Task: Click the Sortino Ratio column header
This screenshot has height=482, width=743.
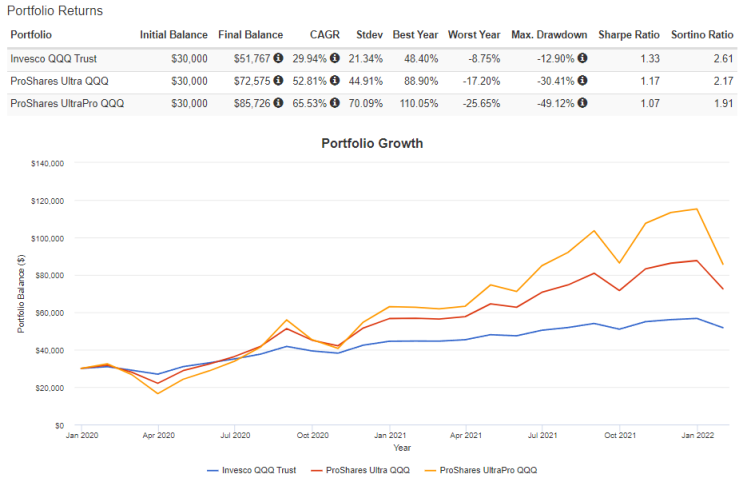Action: [702, 35]
